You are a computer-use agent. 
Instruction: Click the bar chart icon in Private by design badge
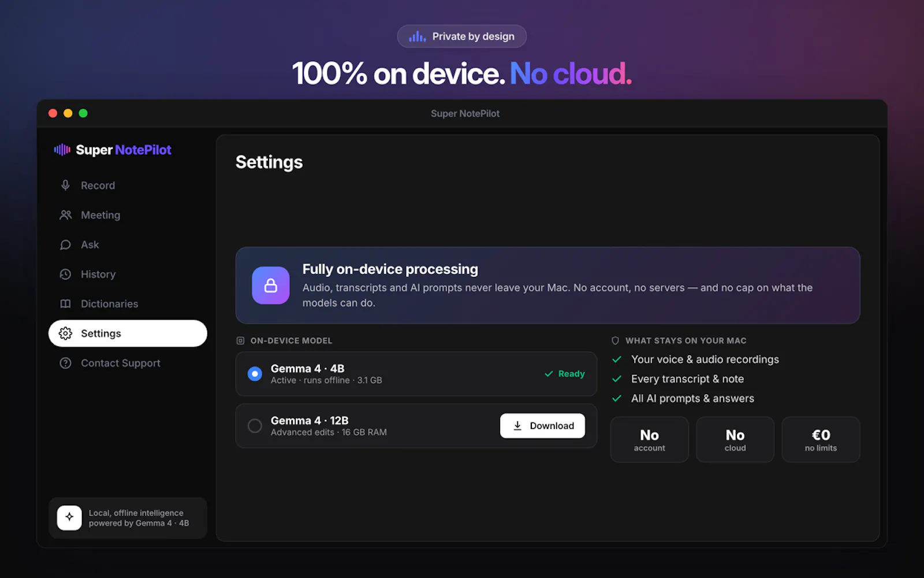point(417,36)
